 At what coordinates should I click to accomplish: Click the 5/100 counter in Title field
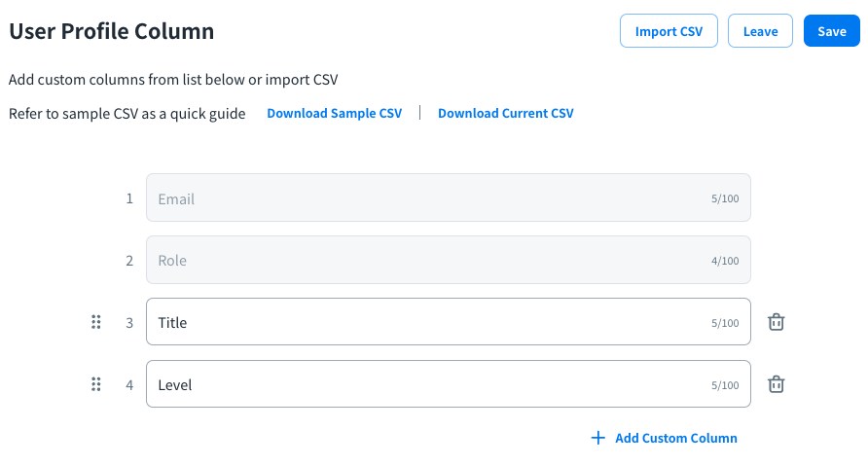pos(724,323)
